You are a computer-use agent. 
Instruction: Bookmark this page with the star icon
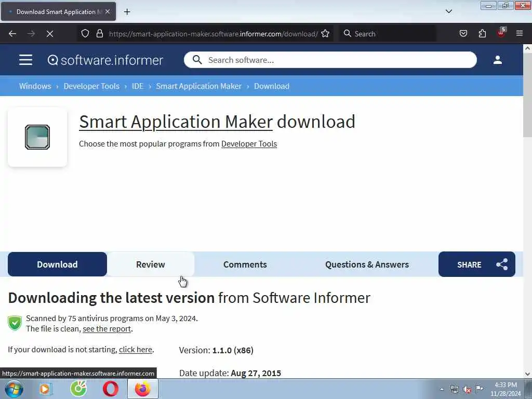point(325,34)
